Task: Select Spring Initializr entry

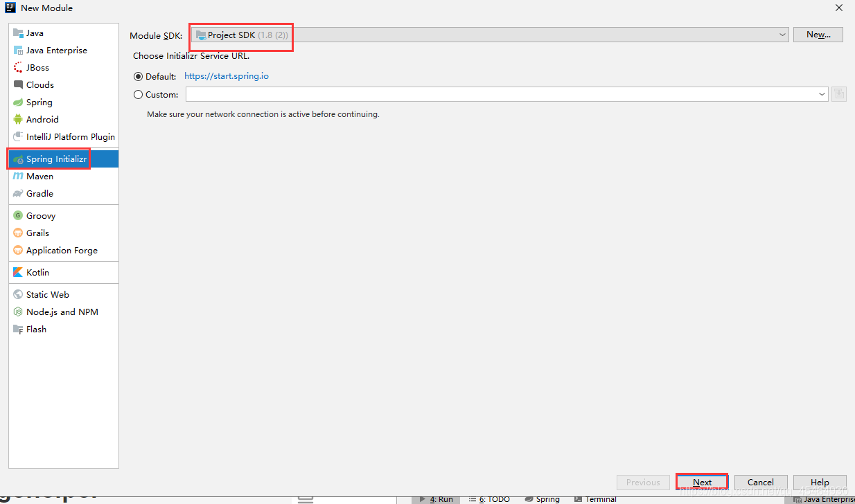Action: click(64, 159)
